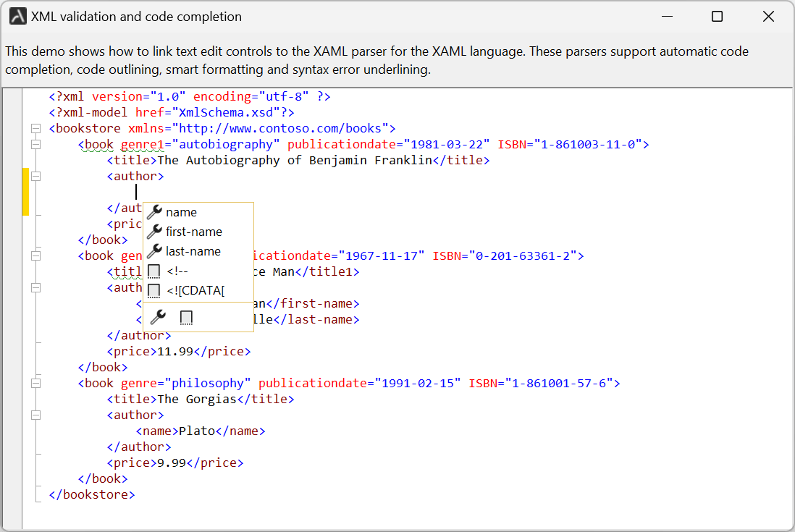
Task: Collapse the second book's author fold marker
Action: pyautogui.click(x=35, y=288)
